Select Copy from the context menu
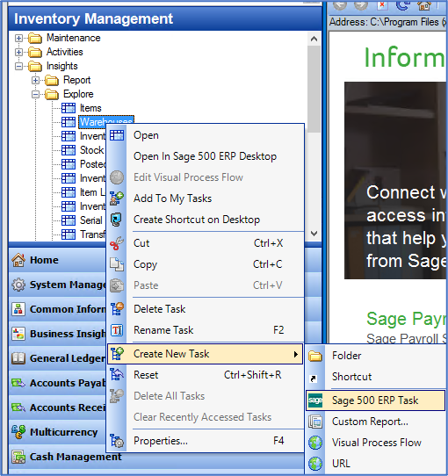The image size is (448, 476). click(206, 264)
